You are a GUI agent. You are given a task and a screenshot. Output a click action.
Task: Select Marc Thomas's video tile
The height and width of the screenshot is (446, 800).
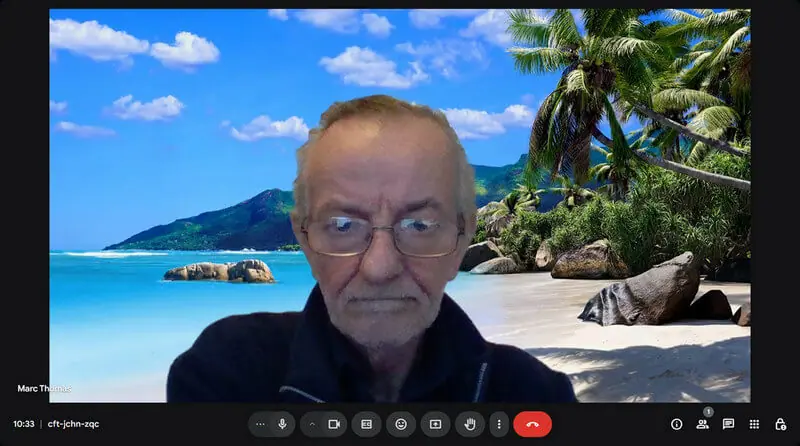[x=399, y=206]
